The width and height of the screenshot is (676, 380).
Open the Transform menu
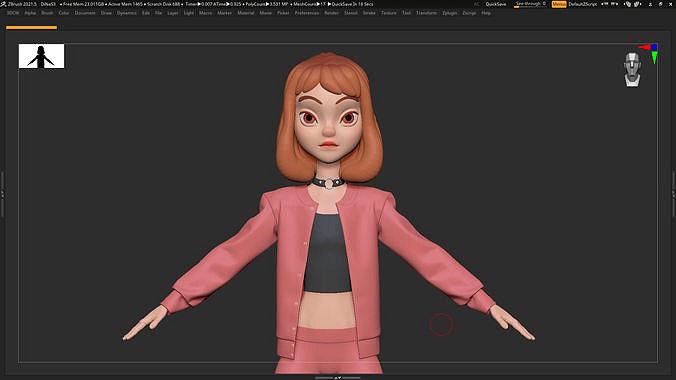[427, 13]
